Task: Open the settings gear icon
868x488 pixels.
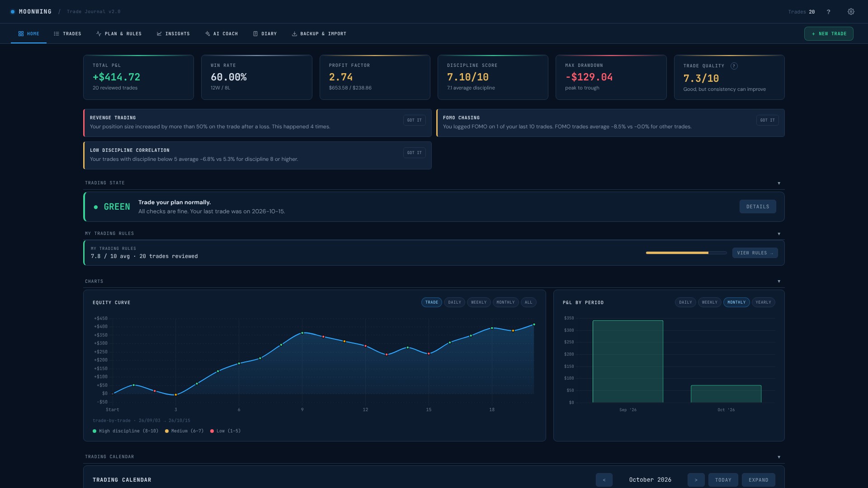Action: (x=851, y=12)
